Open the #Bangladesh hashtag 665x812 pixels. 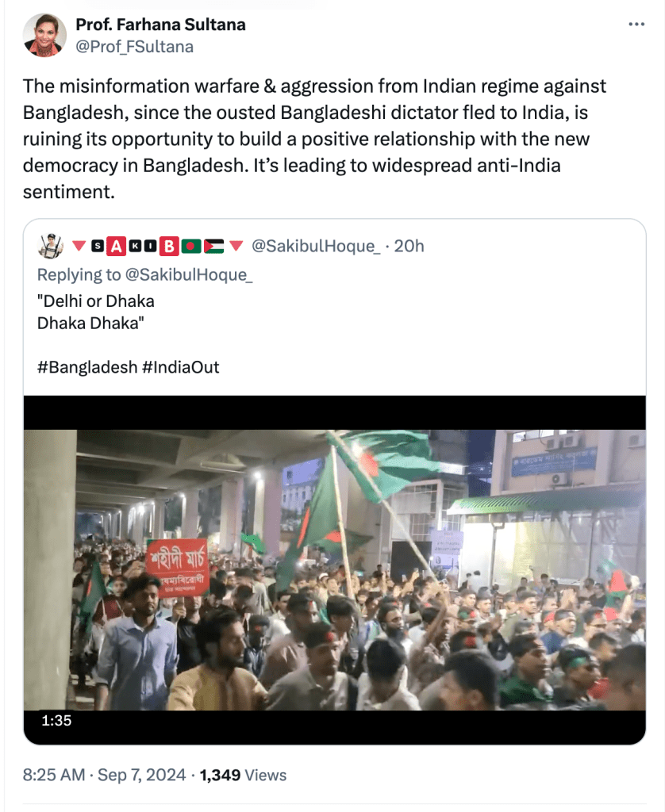[x=86, y=367]
